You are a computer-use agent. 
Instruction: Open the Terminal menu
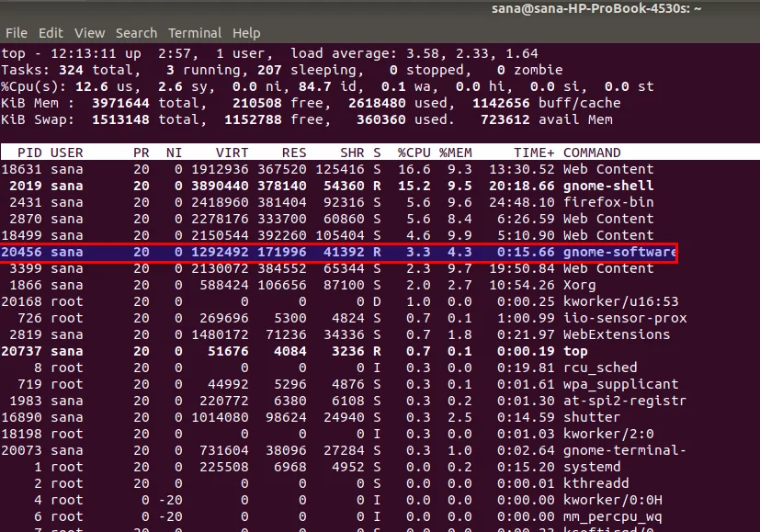click(x=195, y=33)
